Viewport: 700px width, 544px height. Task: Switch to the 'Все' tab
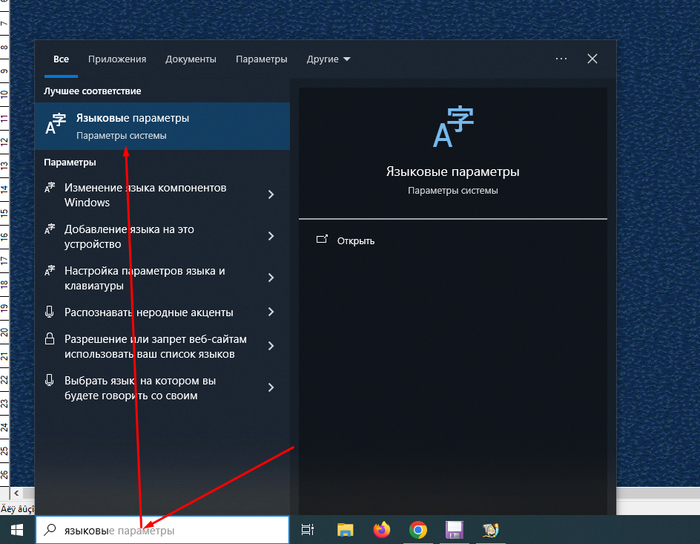(x=61, y=59)
